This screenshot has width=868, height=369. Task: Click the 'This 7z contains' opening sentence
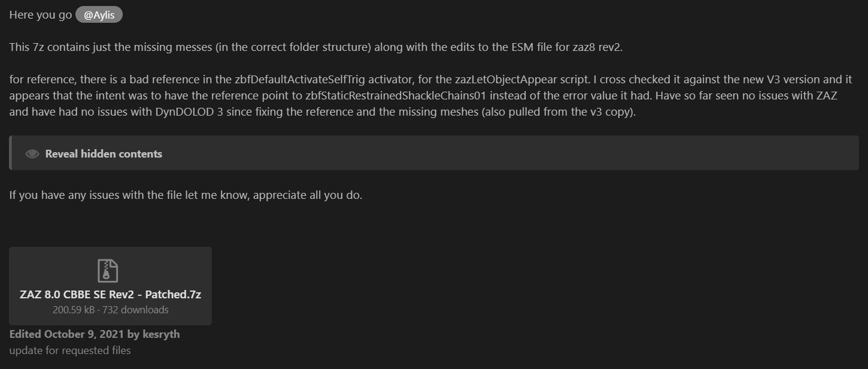(316, 48)
